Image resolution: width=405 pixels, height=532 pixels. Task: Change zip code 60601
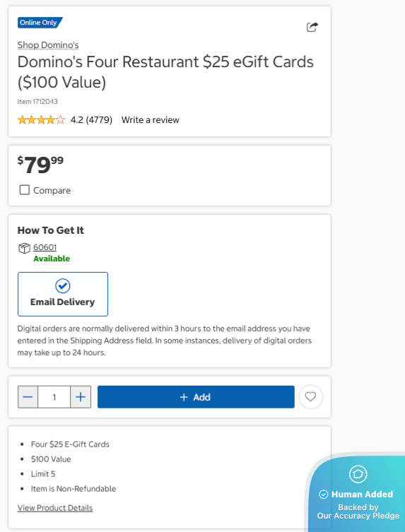pyautogui.click(x=45, y=247)
